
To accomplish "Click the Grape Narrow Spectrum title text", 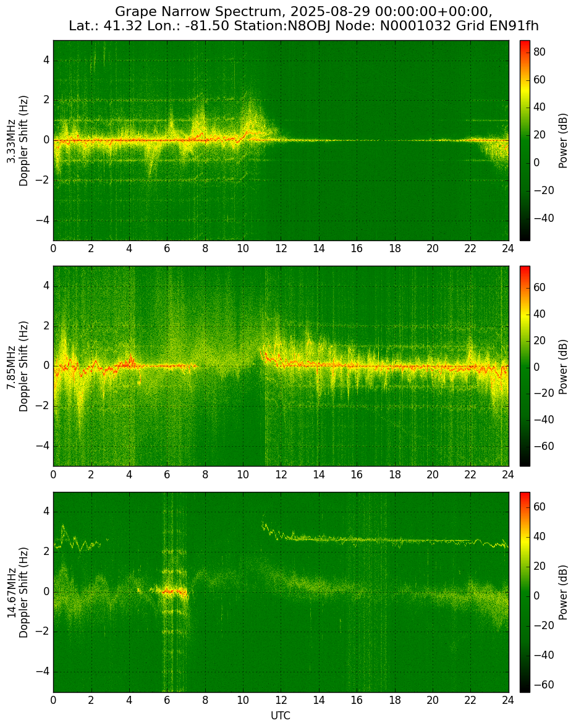I will [x=196, y=11].
